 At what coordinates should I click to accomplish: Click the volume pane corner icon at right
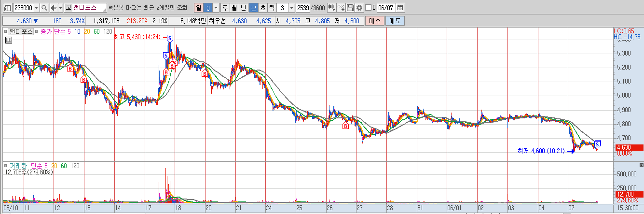tap(641, 164)
